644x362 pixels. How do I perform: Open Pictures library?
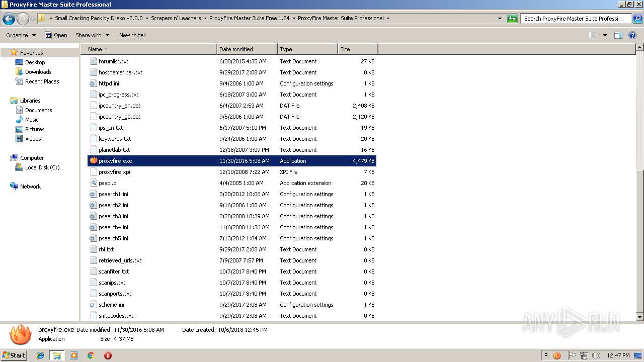click(x=35, y=129)
